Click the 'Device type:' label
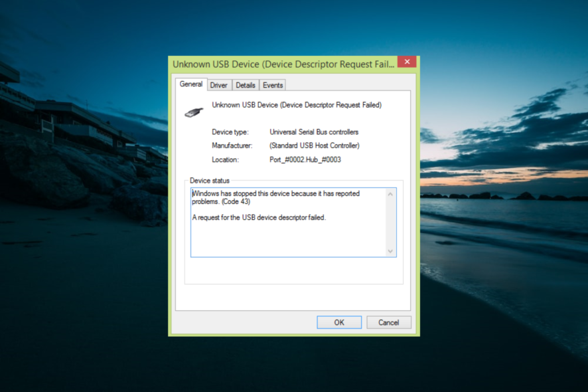The height and width of the screenshot is (392, 588). point(230,132)
